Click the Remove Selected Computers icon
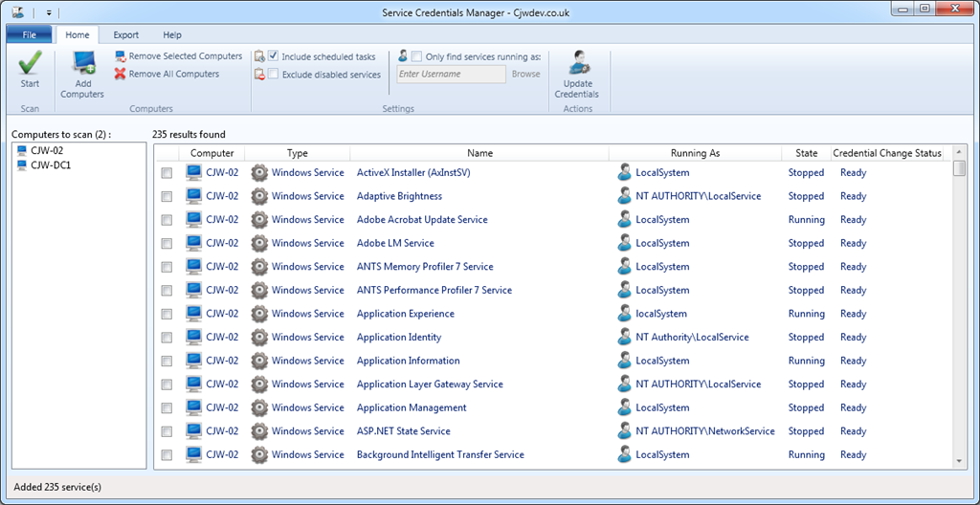980x505 pixels. coord(121,56)
